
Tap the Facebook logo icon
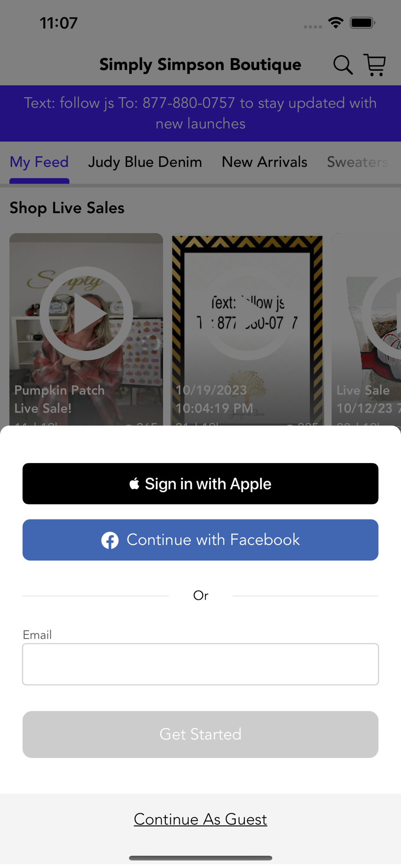click(110, 540)
